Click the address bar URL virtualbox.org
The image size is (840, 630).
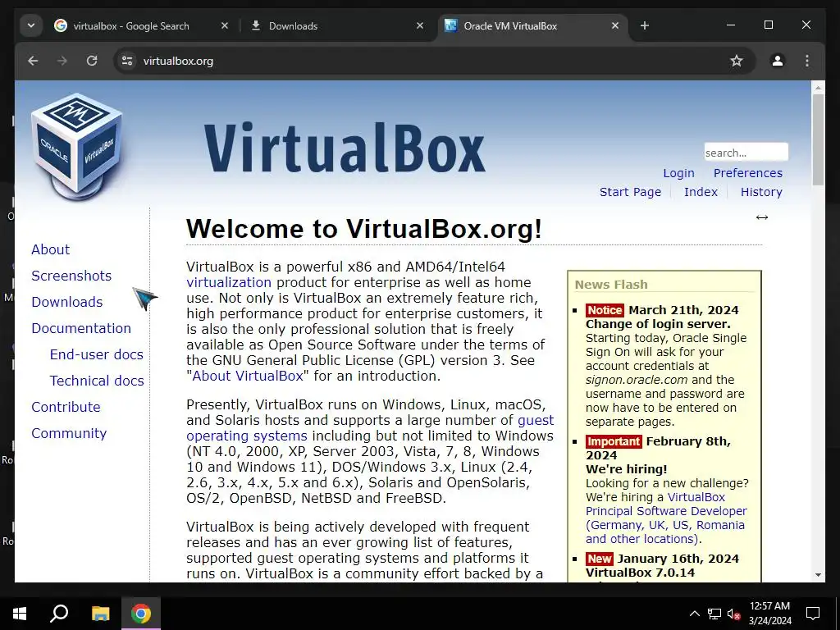click(x=178, y=61)
